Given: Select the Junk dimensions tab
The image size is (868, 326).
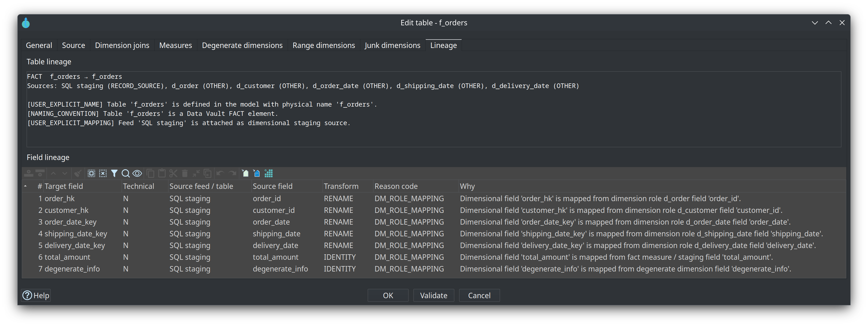Looking at the screenshot, I should click(x=392, y=45).
